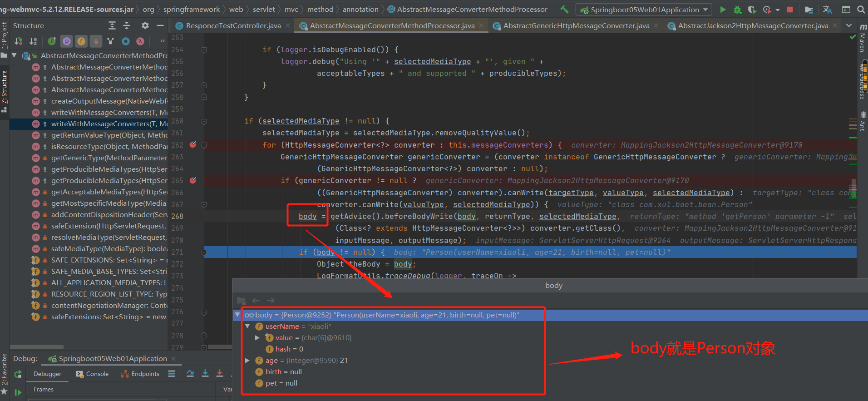Collapse AbstractMessageConverterMethodProcessor node in Structure tree

[14, 55]
